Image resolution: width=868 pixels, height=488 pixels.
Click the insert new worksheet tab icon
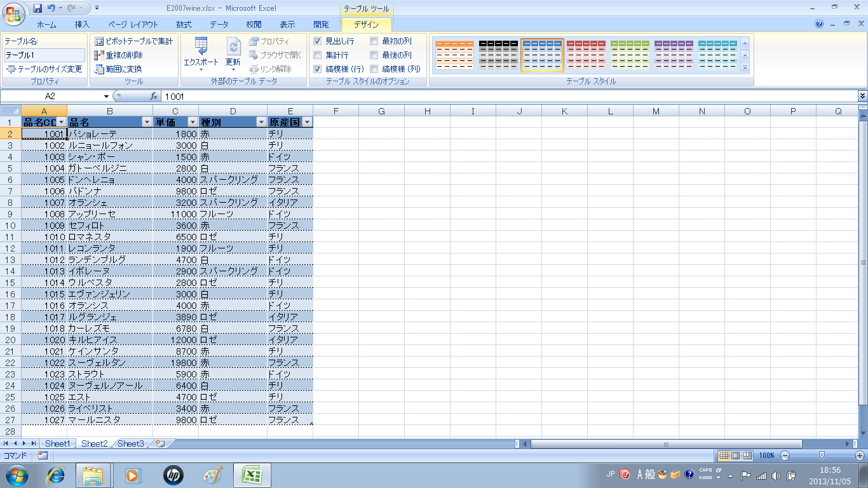pos(160,444)
